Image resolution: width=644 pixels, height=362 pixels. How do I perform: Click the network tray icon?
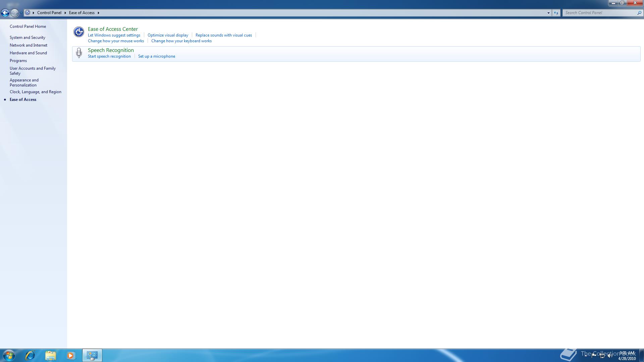pos(602,356)
